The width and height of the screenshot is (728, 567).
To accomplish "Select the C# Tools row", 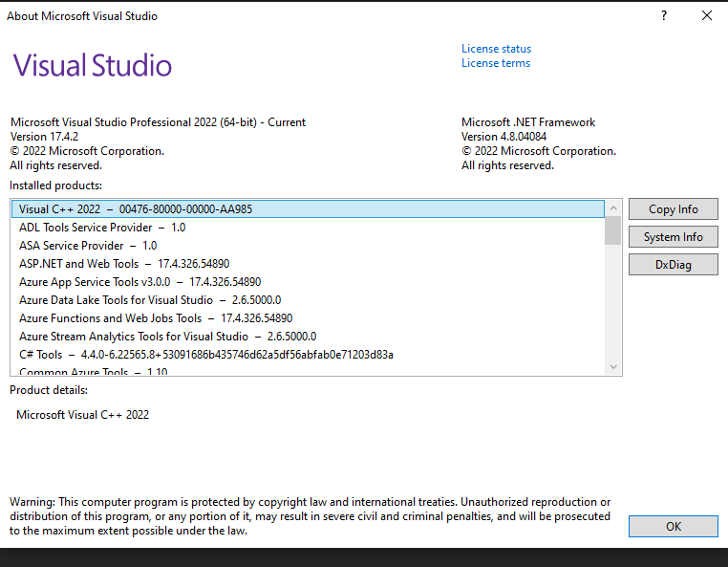I will pos(308,354).
